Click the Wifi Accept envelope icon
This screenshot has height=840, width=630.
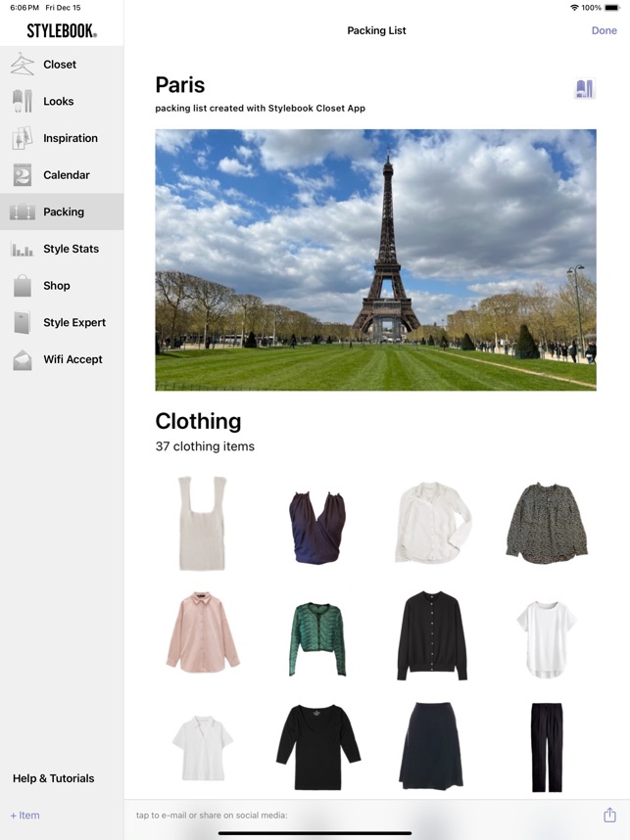[22, 359]
